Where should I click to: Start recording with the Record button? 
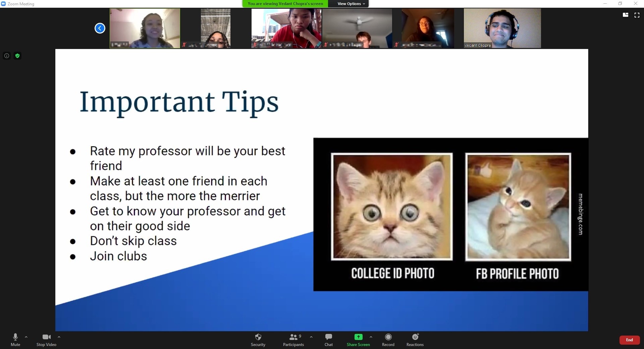[388, 339]
